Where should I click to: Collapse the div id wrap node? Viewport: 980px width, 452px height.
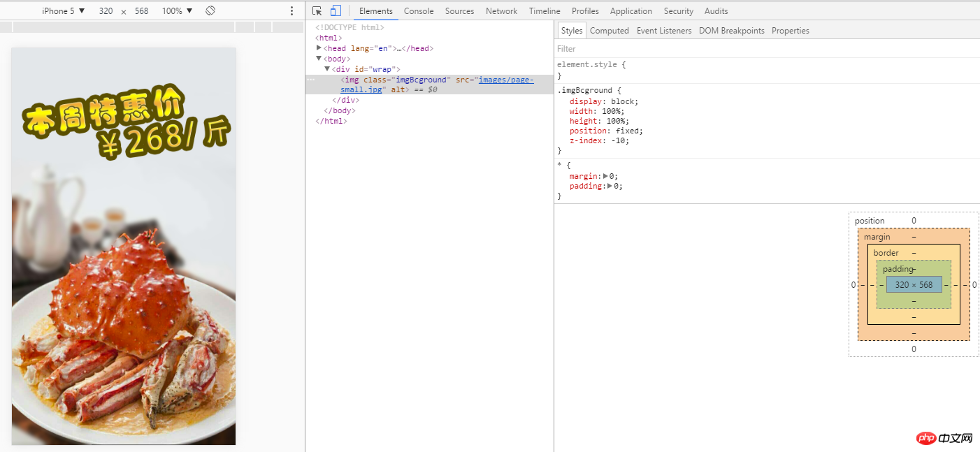point(327,69)
